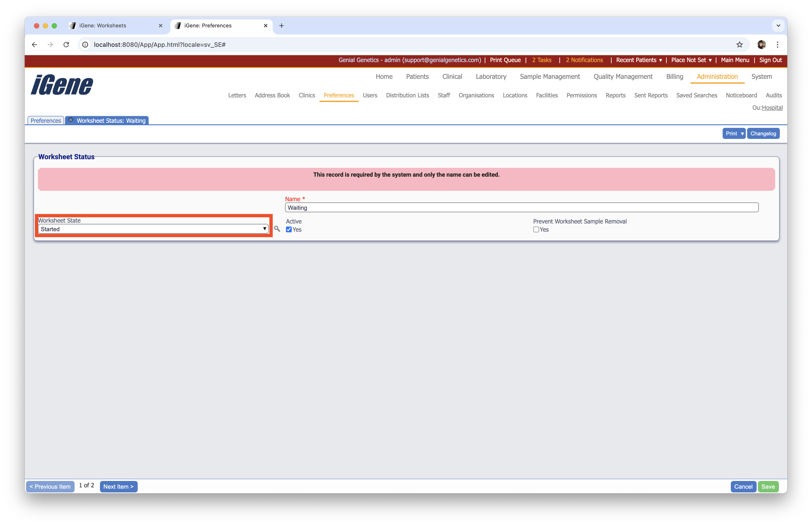Click the Save button

(768, 486)
